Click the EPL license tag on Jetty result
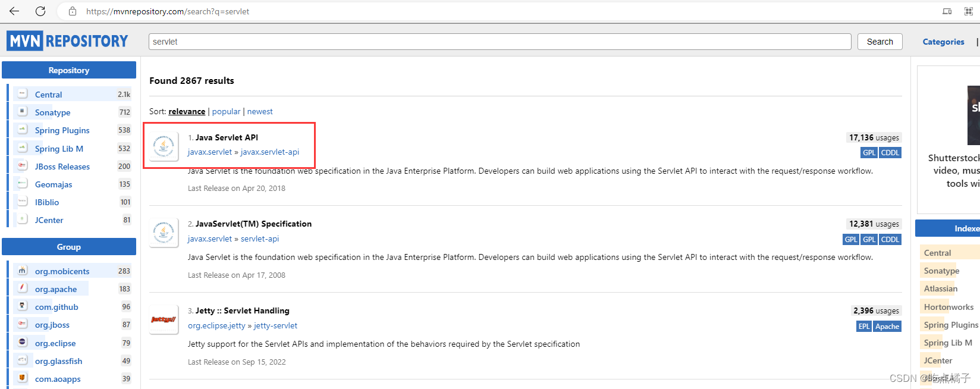The width and height of the screenshot is (980, 389). point(864,327)
